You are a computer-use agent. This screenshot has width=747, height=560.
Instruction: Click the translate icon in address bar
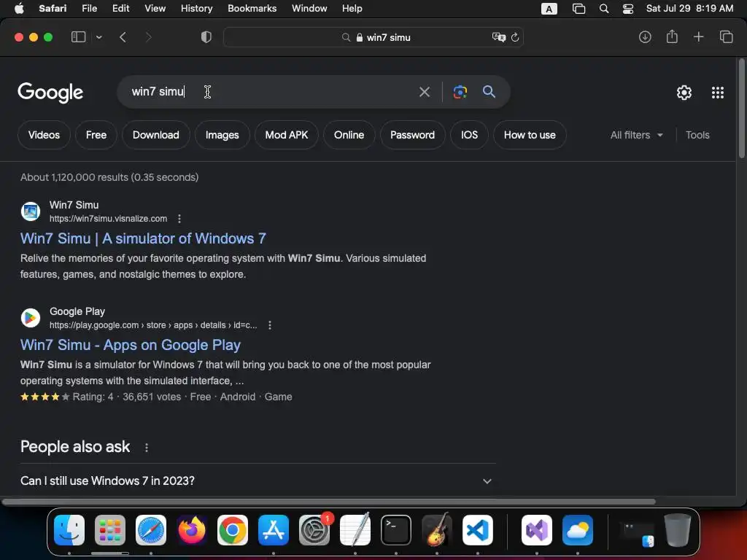tap(498, 37)
